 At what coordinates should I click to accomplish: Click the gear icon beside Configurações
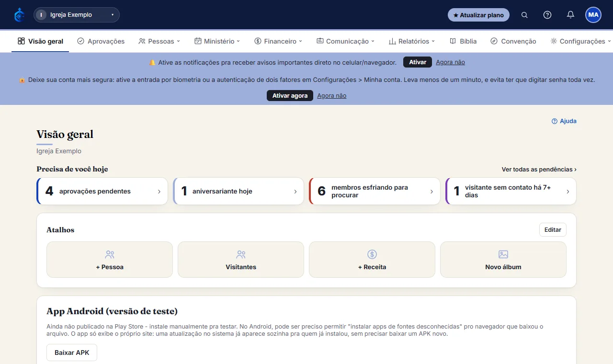554,41
